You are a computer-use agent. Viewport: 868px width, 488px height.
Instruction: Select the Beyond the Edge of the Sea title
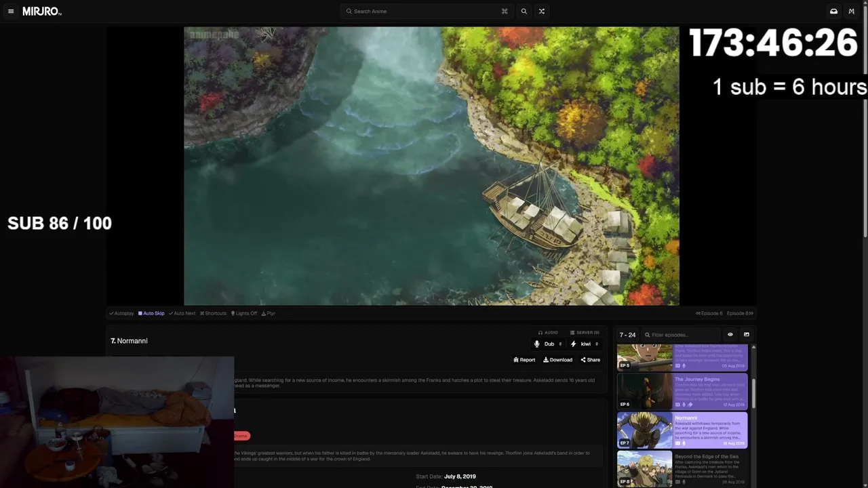[707, 457]
